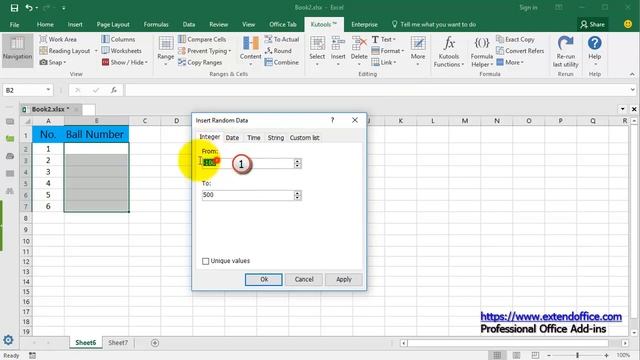Tick the Unique values checkbox
Viewport: 640px width, 360px height.
tap(205, 261)
